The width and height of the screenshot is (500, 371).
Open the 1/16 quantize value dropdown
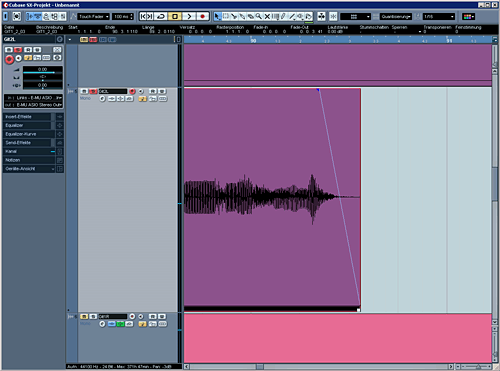point(439,16)
